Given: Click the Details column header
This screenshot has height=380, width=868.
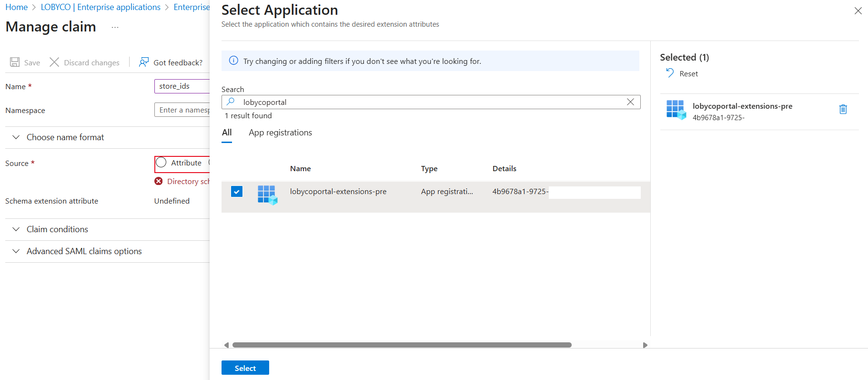Looking at the screenshot, I should pos(505,168).
